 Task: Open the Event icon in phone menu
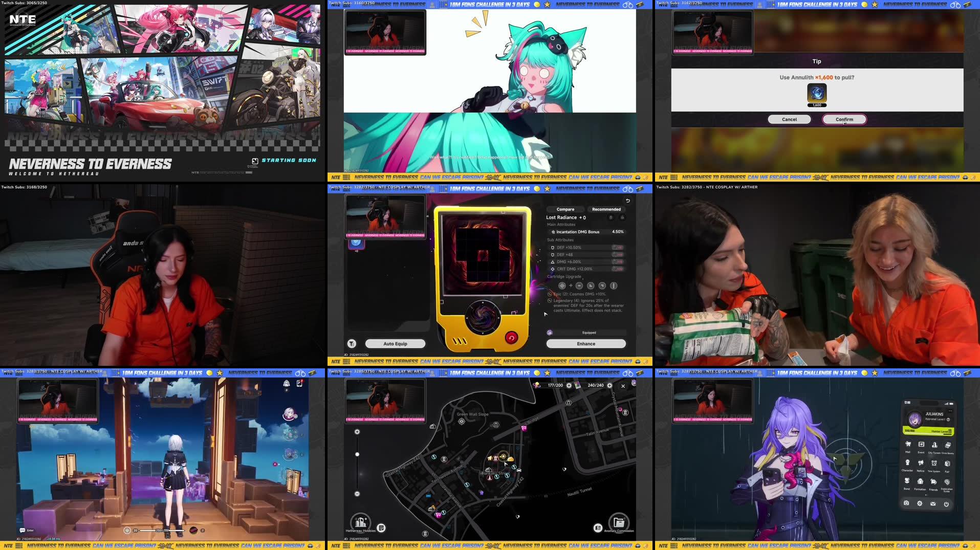[921, 445]
